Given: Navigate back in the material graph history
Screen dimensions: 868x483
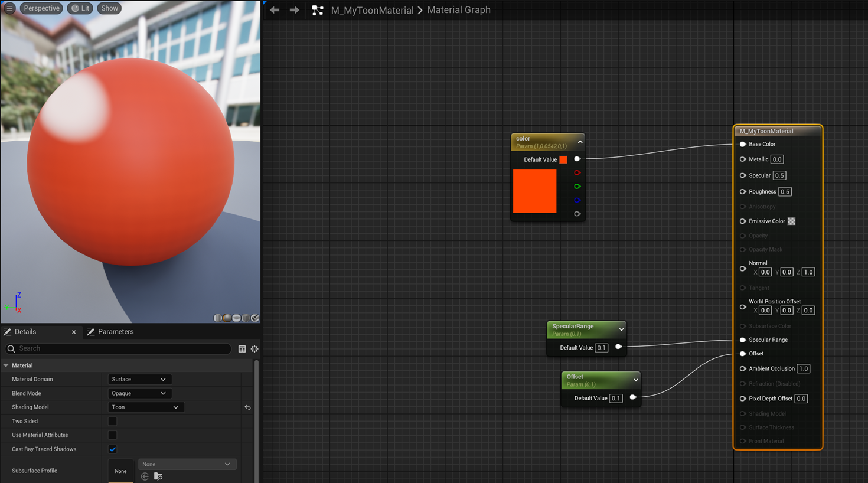Looking at the screenshot, I should coord(275,10).
